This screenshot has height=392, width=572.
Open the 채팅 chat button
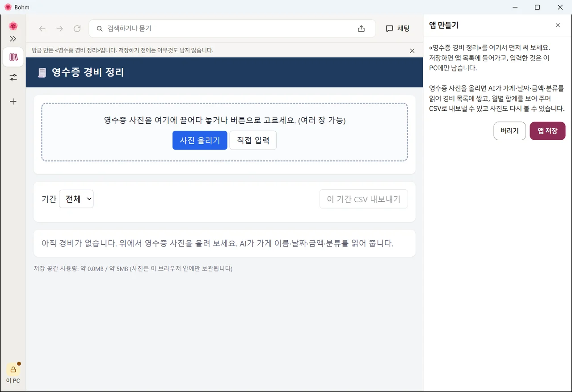(397, 29)
